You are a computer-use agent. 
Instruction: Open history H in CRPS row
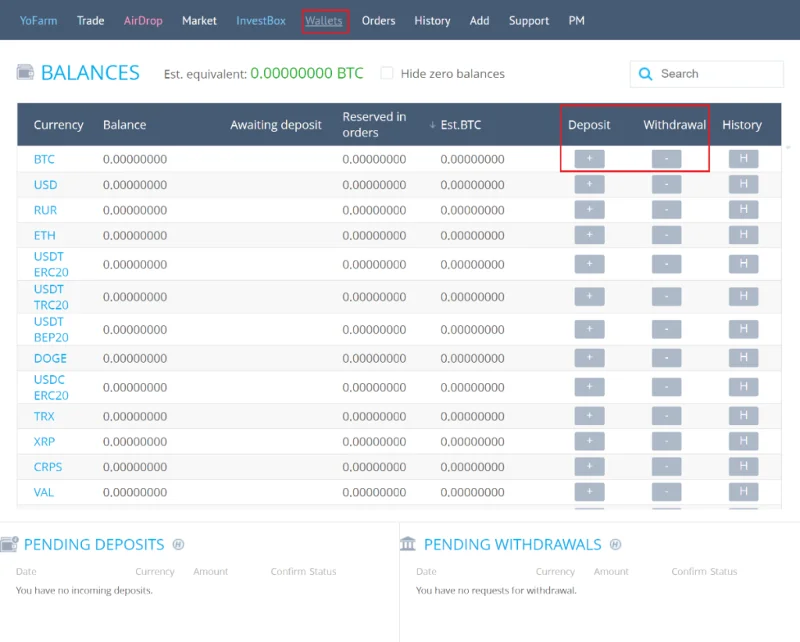click(x=743, y=466)
